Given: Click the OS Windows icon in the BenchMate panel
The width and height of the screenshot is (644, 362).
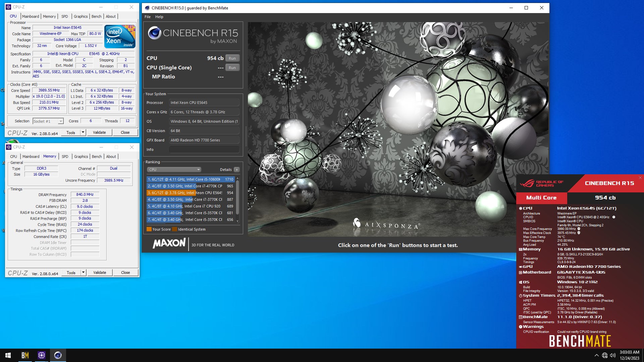Looking at the screenshot, I should point(521,282).
